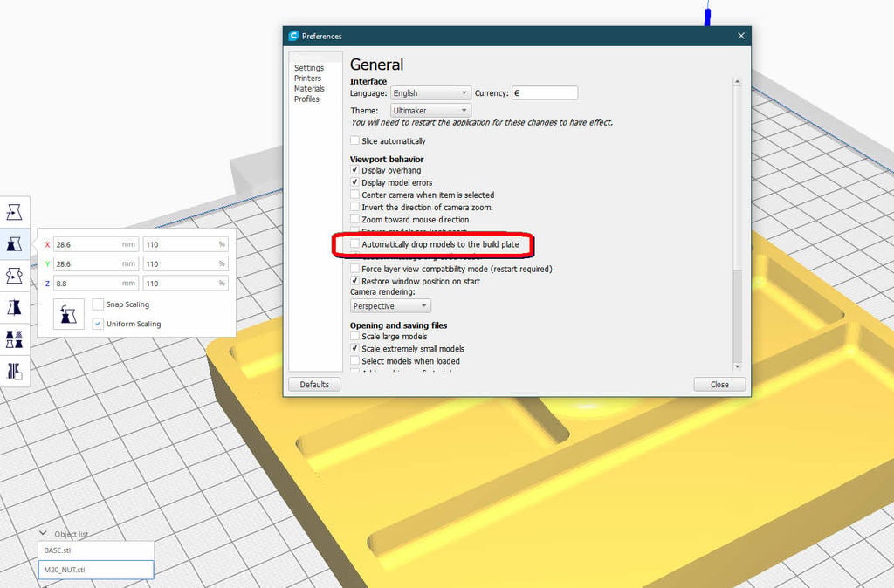Viewport: 894px width, 588px height.
Task: Select the Rotate tool in left toolbar
Action: tap(14, 276)
